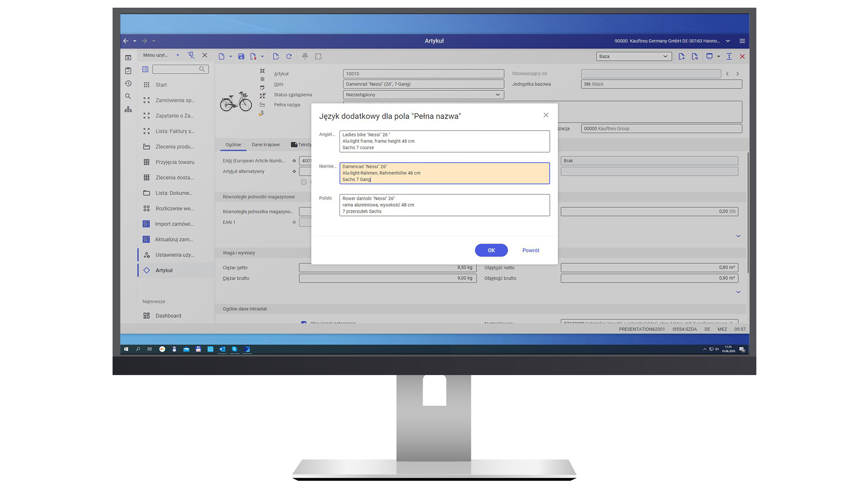
Task: Click the Save diskette toolbar icon
Action: point(241,56)
